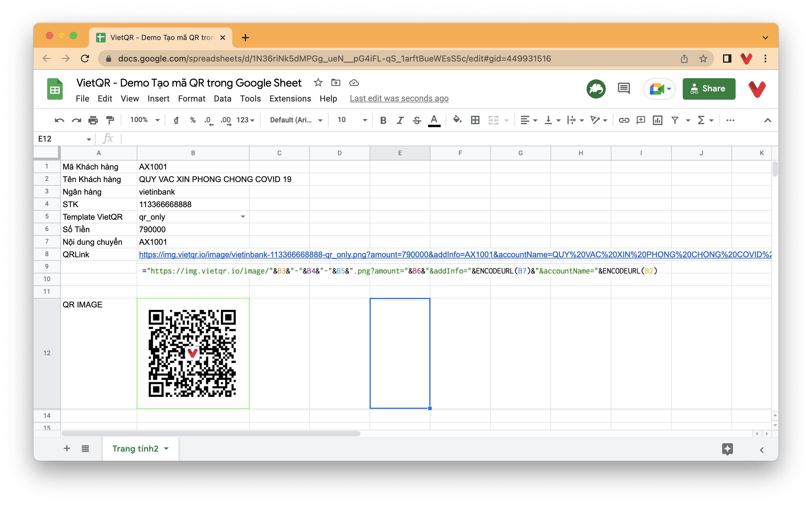Switch to Trang tính2 sheet tab
This screenshot has height=505, width=812.
(135, 449)
